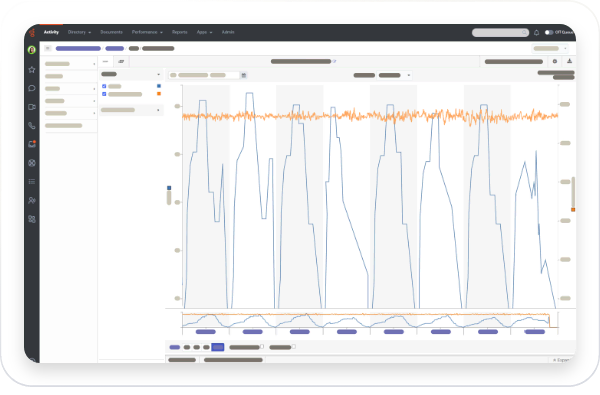Open the Documents menu item
Screen dimensions: 600x395
pyautogui.click(x=111, y=32)
